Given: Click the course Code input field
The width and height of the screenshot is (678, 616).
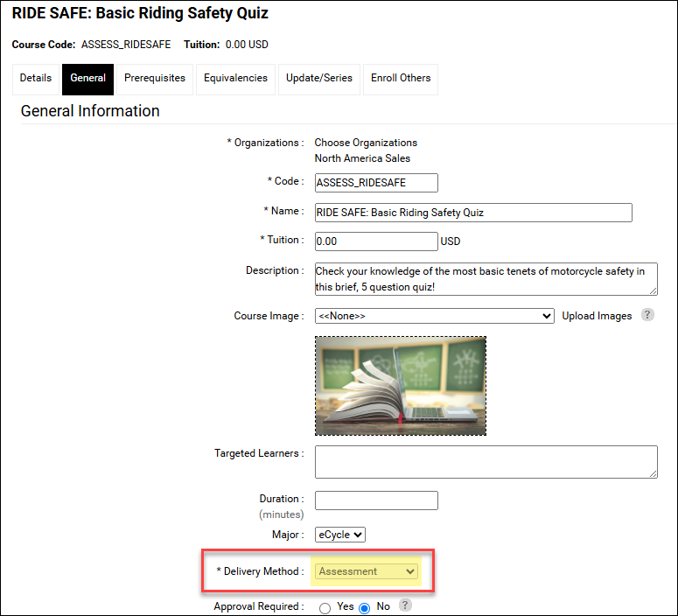Looking at the screenshot, I should 376,183.
